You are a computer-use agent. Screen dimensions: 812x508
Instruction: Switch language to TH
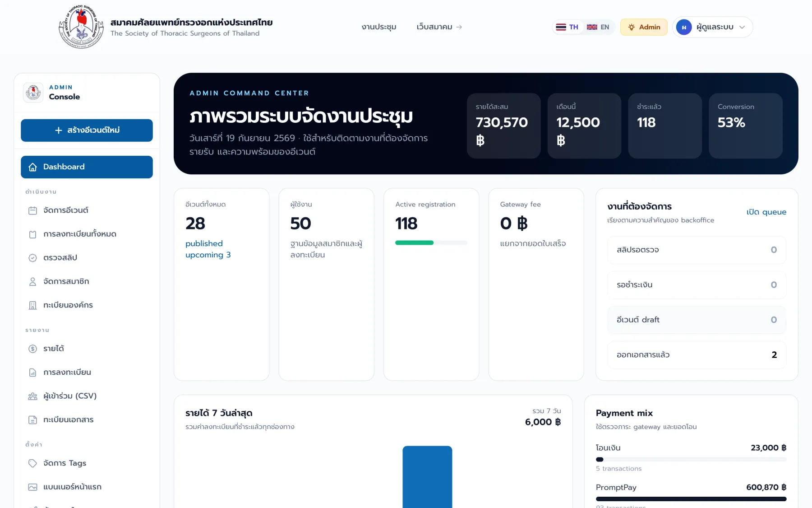[567, 27]
